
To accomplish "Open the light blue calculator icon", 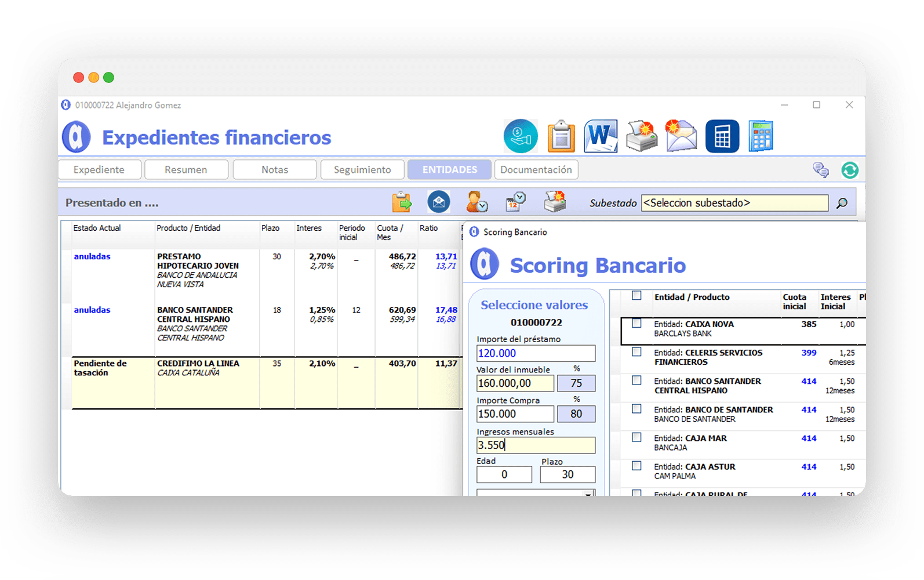I will [x=761, y=136].
